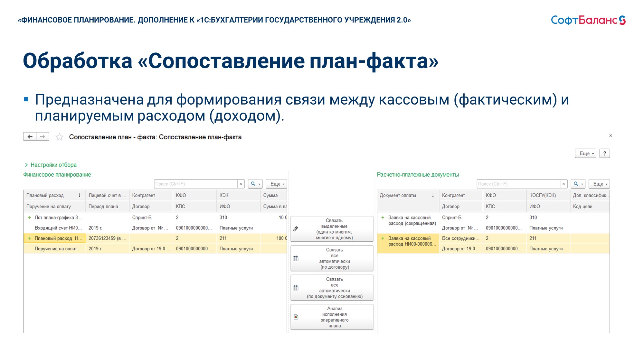Image resolution: width=644 pixels, height=362 pixels.
Task: Click КЭК column header in left table
Action: click(238, 195)
